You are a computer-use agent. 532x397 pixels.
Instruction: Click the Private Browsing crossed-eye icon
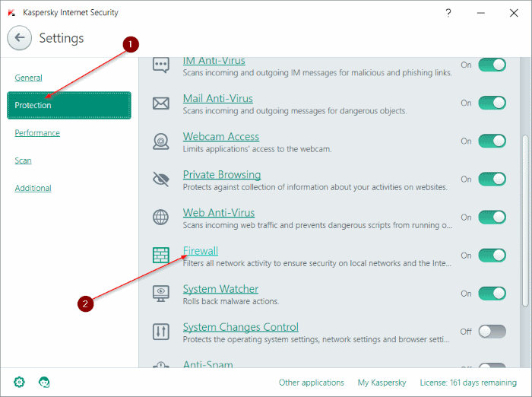coord(161,179)
